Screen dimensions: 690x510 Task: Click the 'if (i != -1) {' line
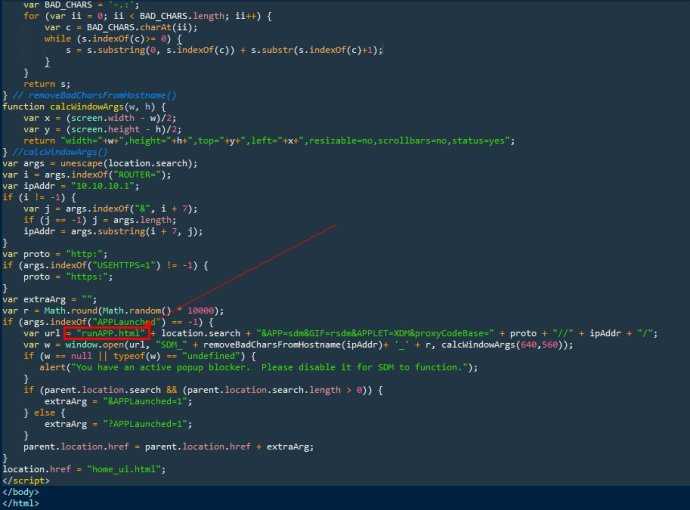click(x=39, y=198)
